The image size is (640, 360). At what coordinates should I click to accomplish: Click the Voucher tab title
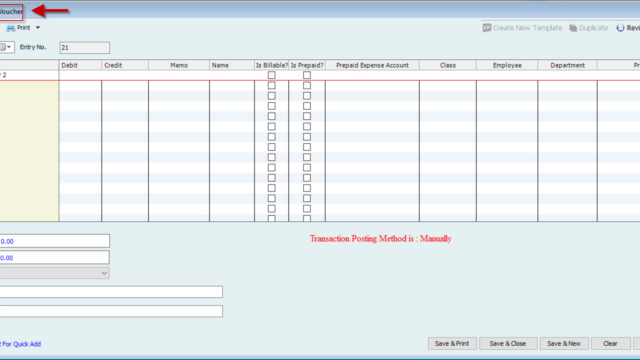(x=11, y=11)
